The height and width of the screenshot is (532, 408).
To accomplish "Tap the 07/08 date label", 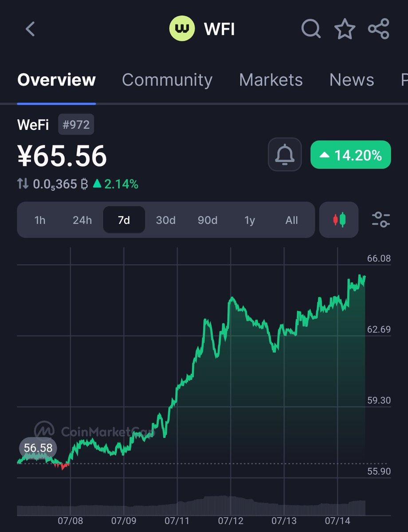I will point(70,521).
